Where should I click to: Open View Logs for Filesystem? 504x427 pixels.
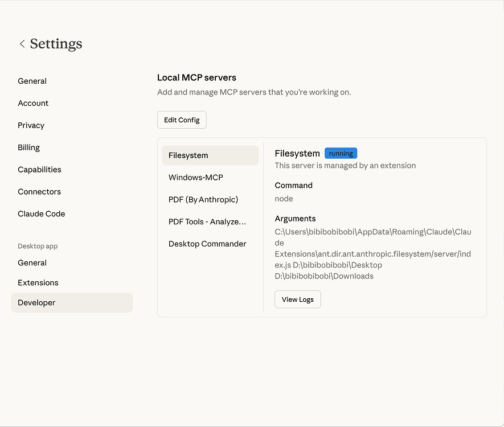[x=298, y=299]
